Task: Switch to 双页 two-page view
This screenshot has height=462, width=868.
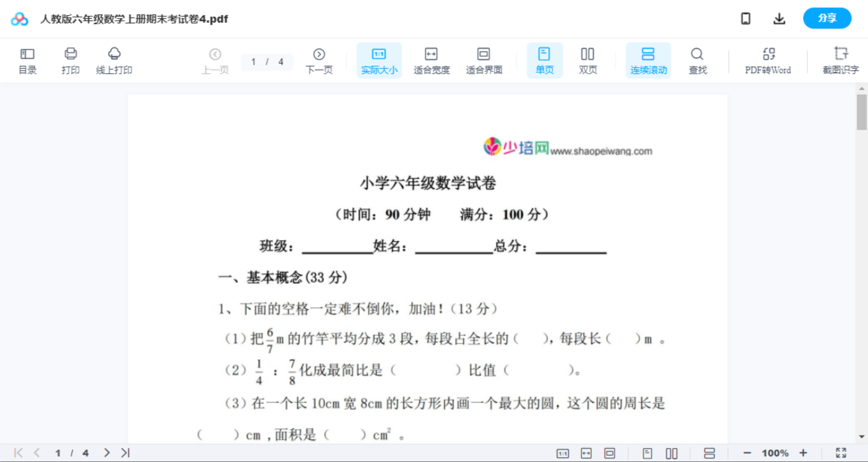Action: (x=588, y=60)
